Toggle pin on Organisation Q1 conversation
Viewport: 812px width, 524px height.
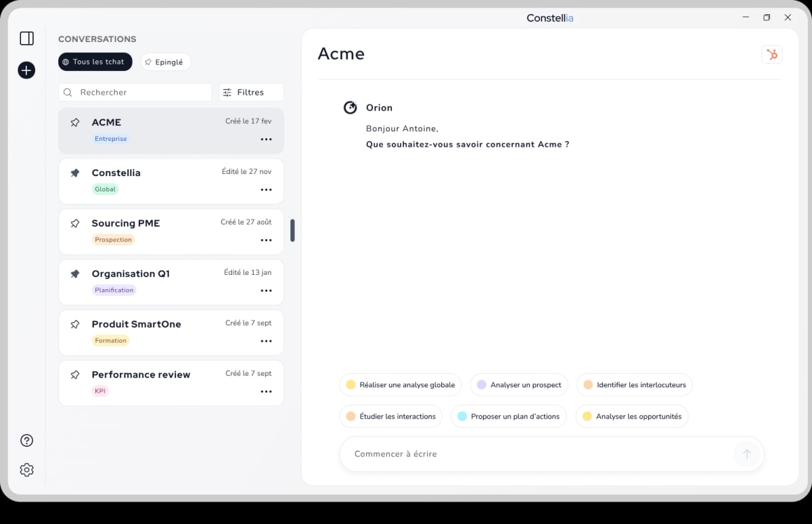[75, 274]
